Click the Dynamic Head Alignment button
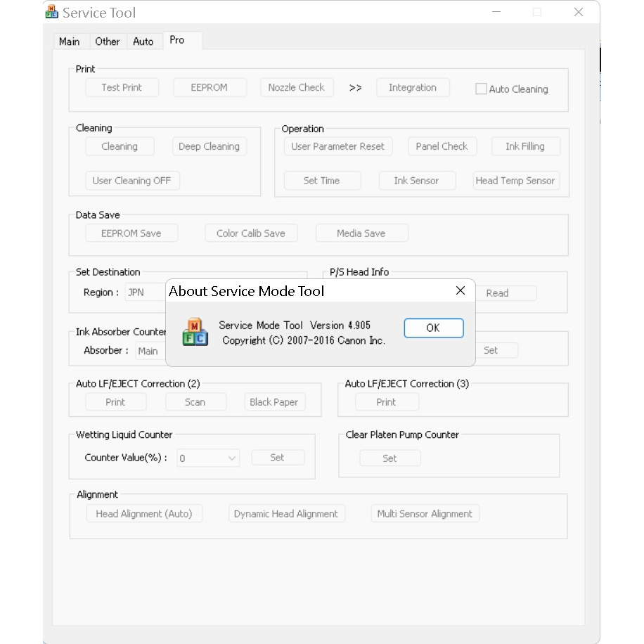 [286, 514]
